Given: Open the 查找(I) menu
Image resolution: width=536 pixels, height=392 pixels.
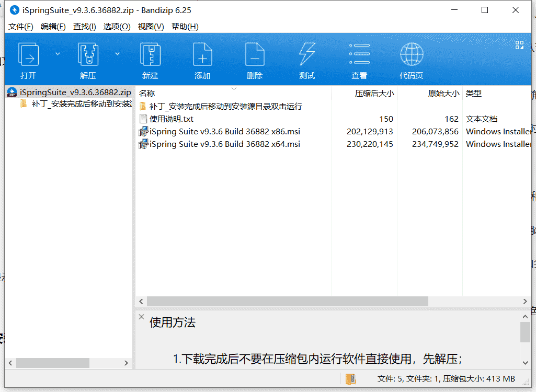Looking at the screenshot, I should point(84,26).
